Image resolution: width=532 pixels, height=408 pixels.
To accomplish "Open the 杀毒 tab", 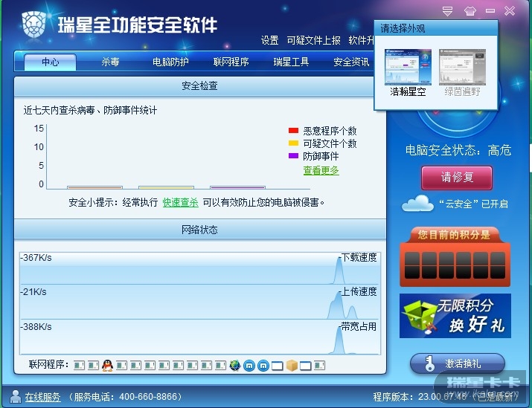I will (x=110, y=62).
